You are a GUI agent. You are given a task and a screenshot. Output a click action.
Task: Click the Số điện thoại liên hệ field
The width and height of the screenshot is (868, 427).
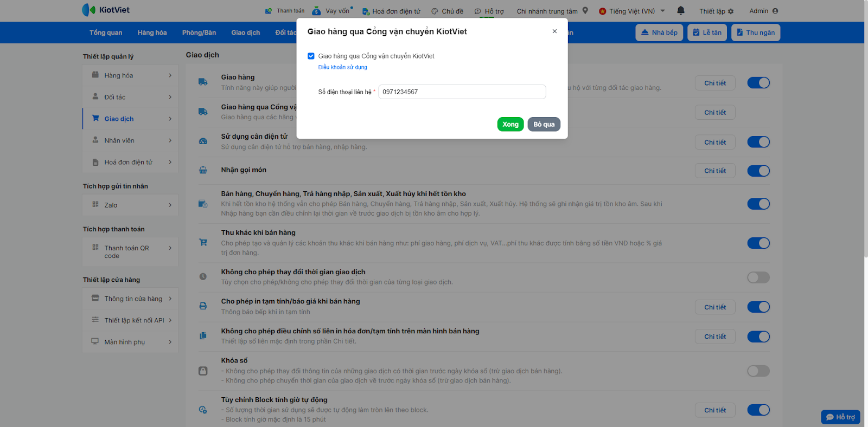(462, 92)
